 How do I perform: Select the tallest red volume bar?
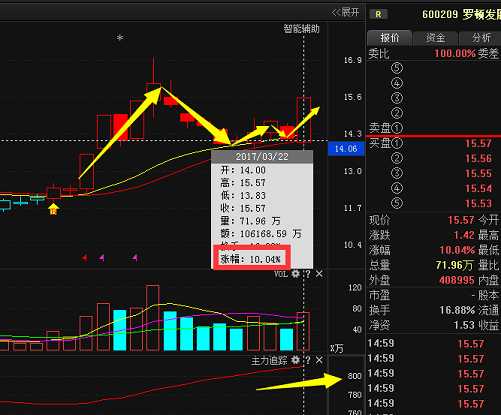click(x=153, y=318)
